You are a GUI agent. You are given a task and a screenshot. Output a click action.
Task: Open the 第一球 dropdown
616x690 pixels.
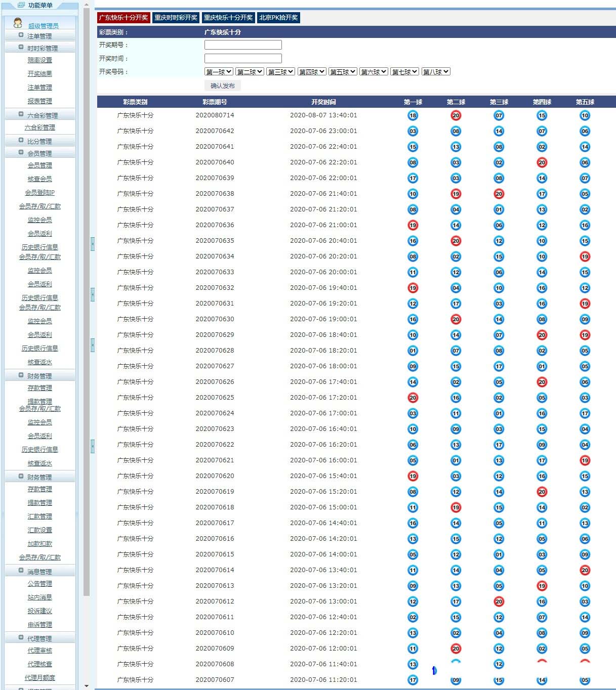219,72
